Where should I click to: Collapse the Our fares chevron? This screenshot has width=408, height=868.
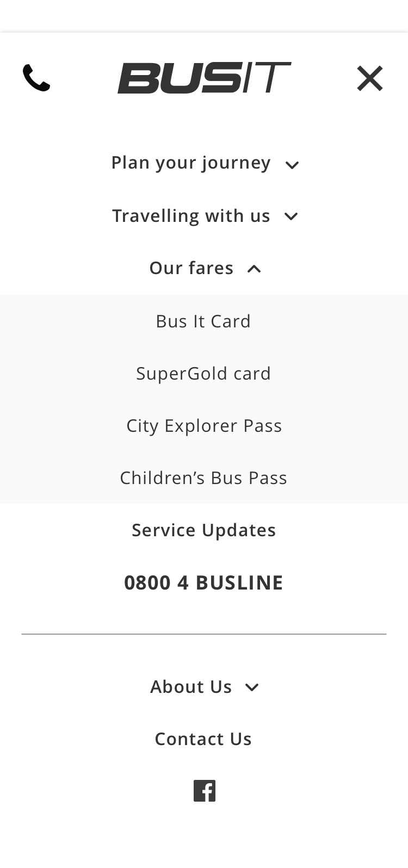point(254,269)
